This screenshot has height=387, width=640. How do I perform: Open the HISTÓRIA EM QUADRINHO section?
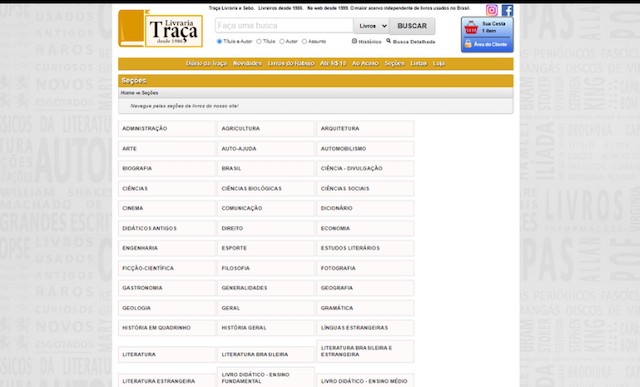pos(167,328)
